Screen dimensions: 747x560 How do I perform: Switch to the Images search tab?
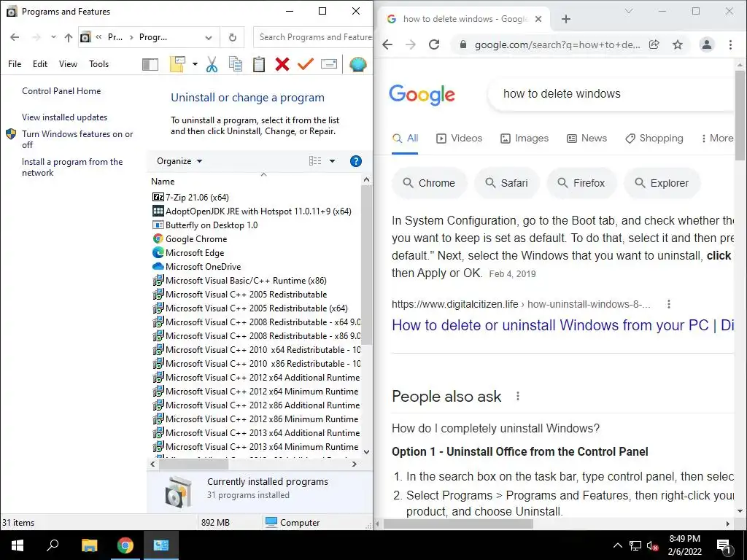(525, 138)
